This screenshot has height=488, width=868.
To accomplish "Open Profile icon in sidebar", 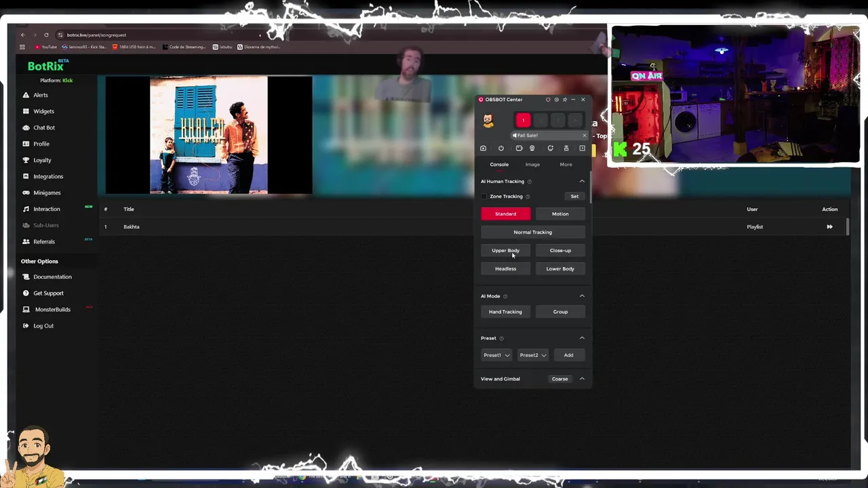I will (26, 144).
